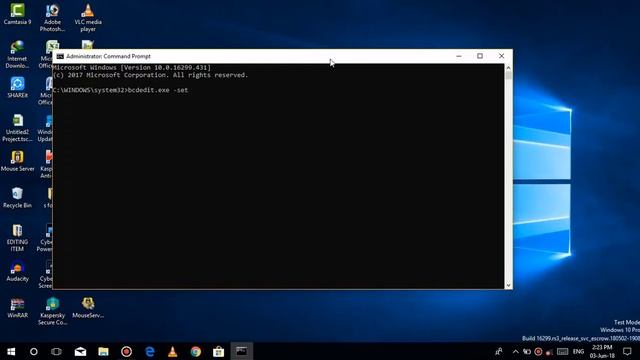Click the Administrator: Command Prompt title text
The width and height of the screenshot is (640, 360).
point(108,56)
